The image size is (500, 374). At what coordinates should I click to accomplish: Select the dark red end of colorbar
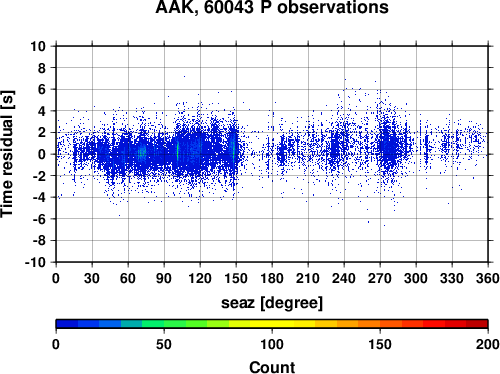[x=477, y=324]
